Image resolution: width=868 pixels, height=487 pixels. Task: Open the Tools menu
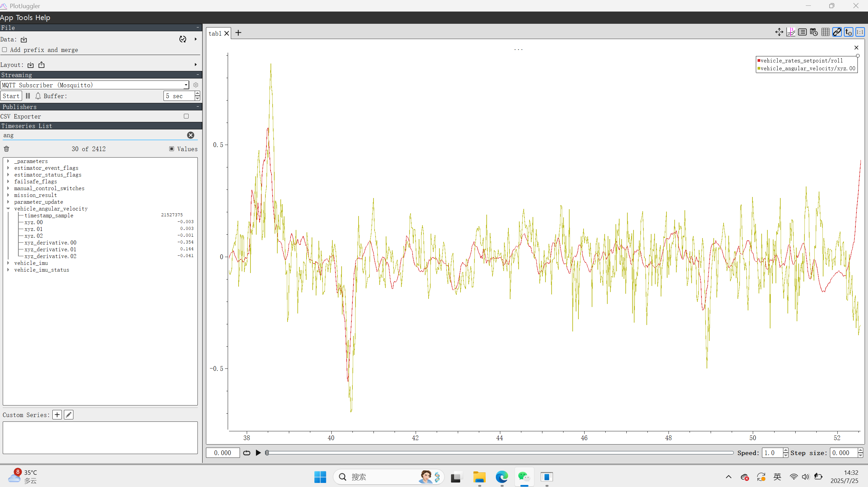click(24, 18)
